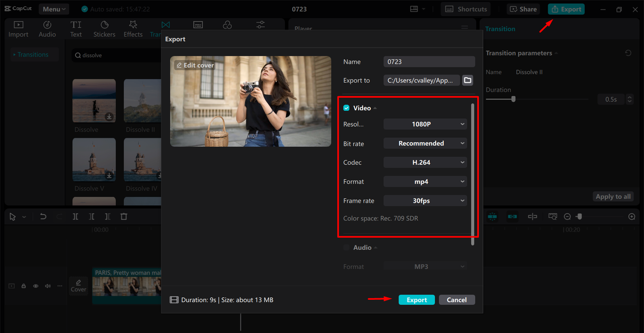Click the track type icon on timeline

click(12, 286)
